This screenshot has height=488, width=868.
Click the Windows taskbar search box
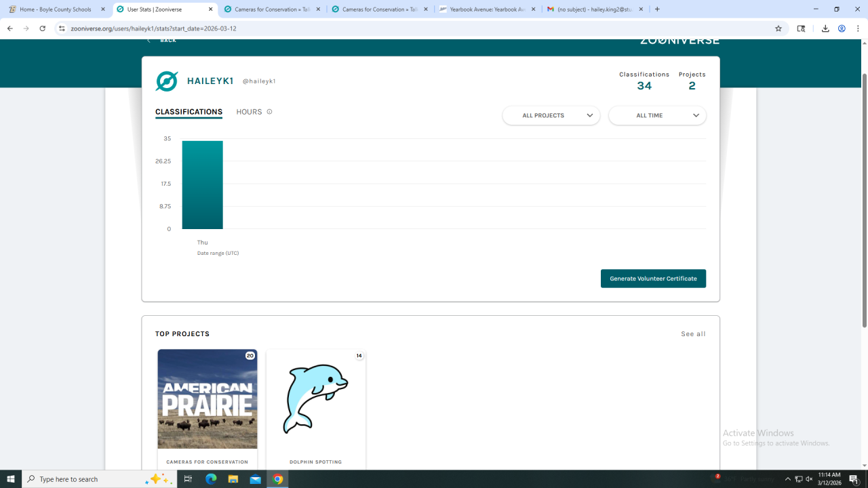pyautogui.click(x=98, y=479)
